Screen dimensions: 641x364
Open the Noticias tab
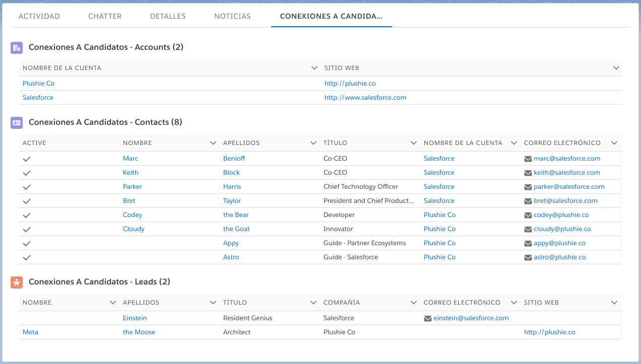point(232,16)
